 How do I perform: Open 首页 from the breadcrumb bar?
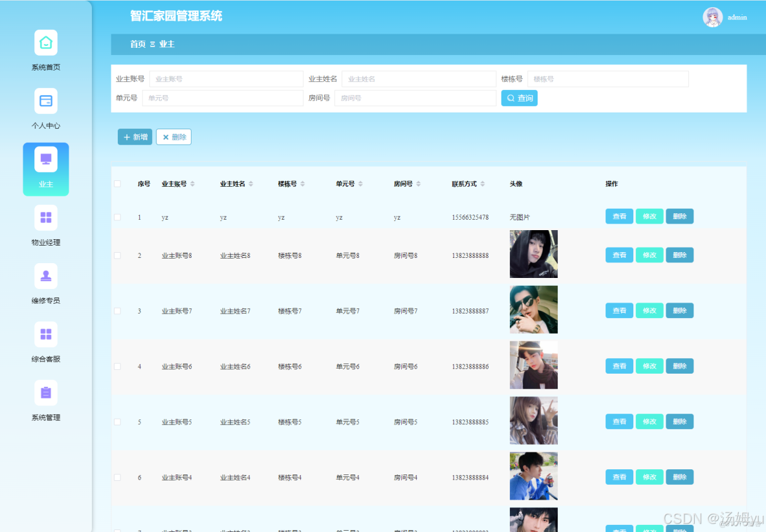pyautogui.click(x=137, y=44)
